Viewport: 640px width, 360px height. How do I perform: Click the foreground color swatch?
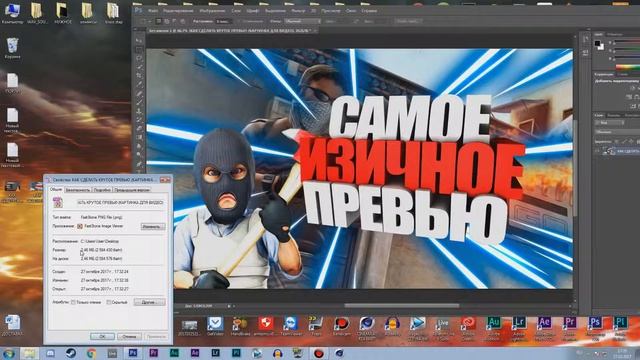click(598, 43)
